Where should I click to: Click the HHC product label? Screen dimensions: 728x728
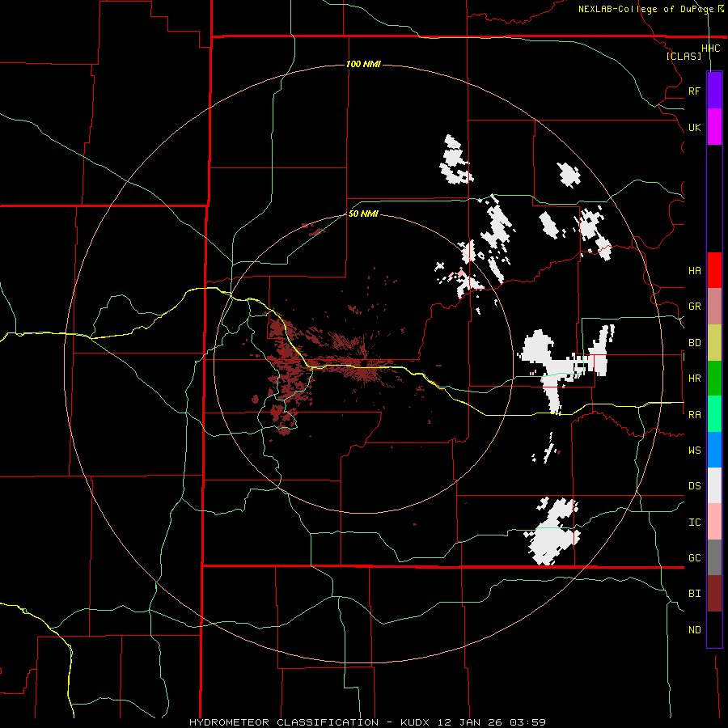coord(710,49)
